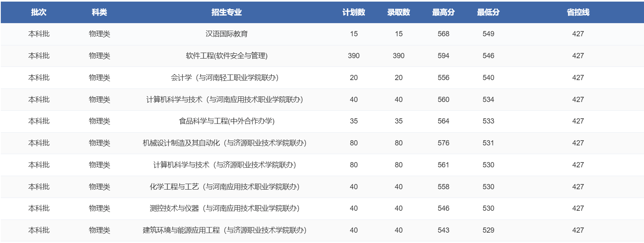Click 省控线 427 in 食品科学与工程 row

coord(578,121)
